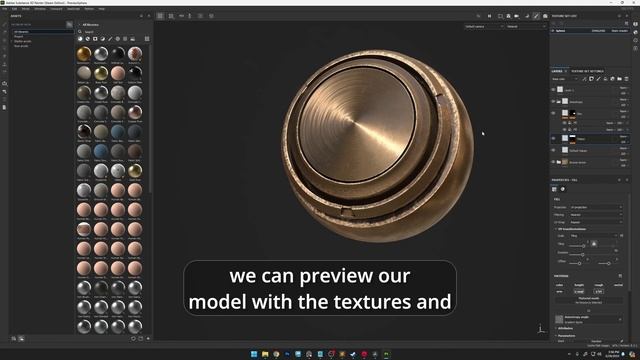Filter assets by Smart materials icon
This screenshot has height=360, width=640.
87,39
